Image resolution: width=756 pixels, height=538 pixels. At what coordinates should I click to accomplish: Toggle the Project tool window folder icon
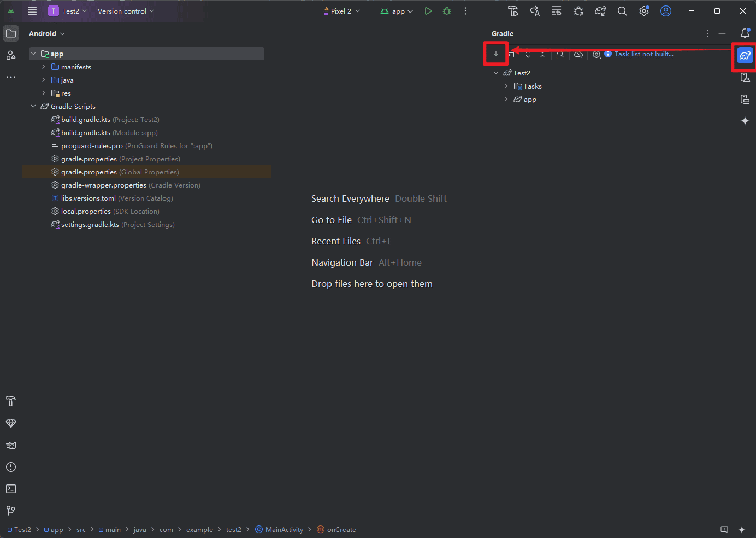pos(11,33)
